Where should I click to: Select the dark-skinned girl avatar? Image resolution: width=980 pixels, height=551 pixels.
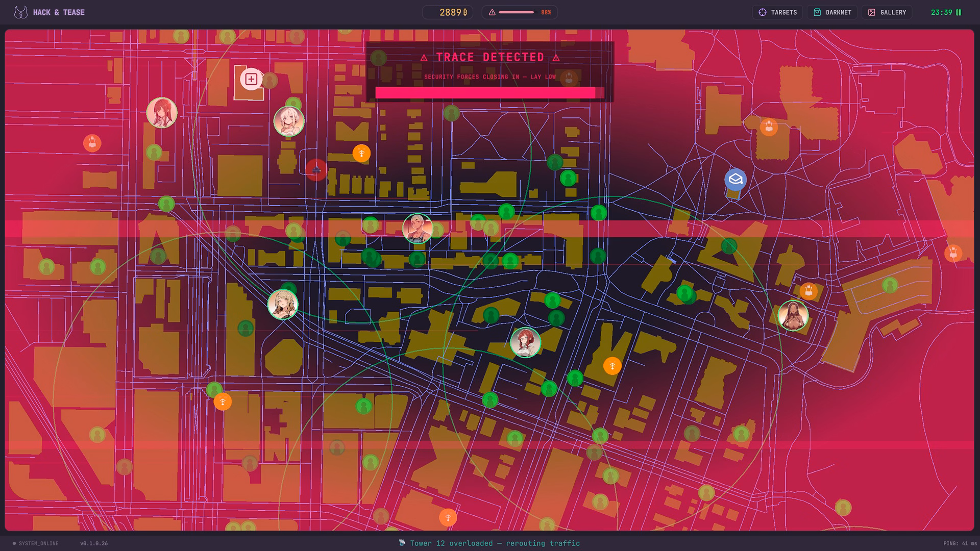(x=793, y=315)
